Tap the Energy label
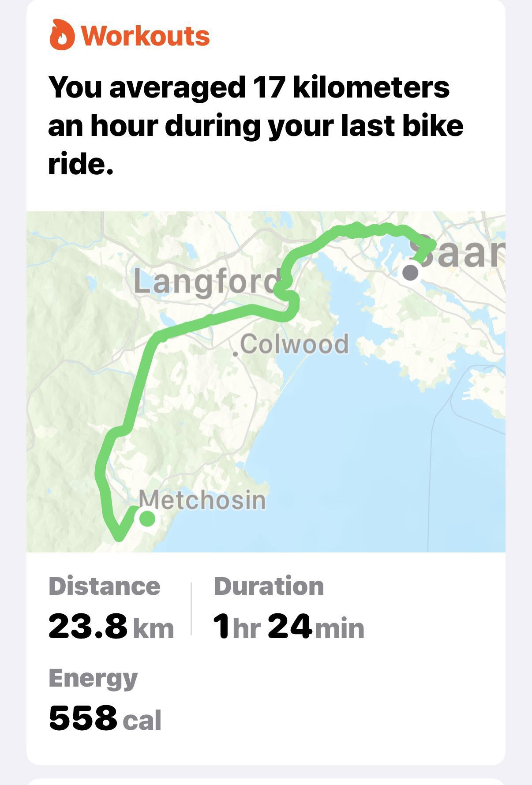 tap(93, 679)
